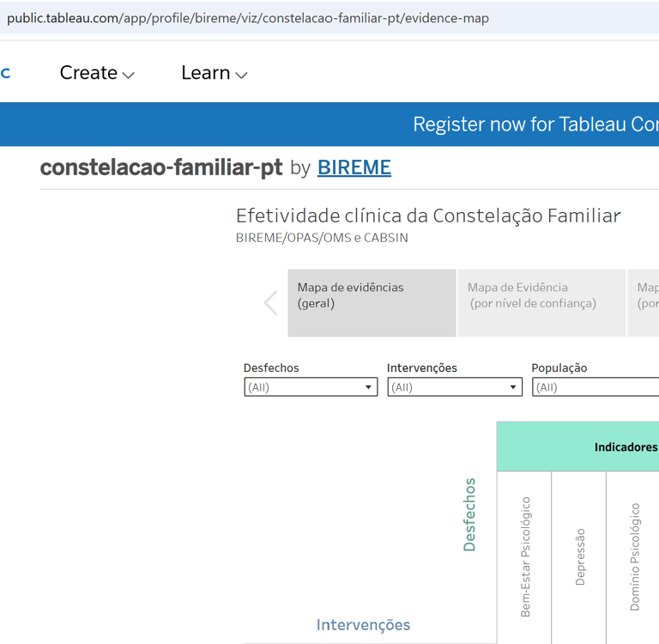Open the População filter dropdown

click(596, 387)
